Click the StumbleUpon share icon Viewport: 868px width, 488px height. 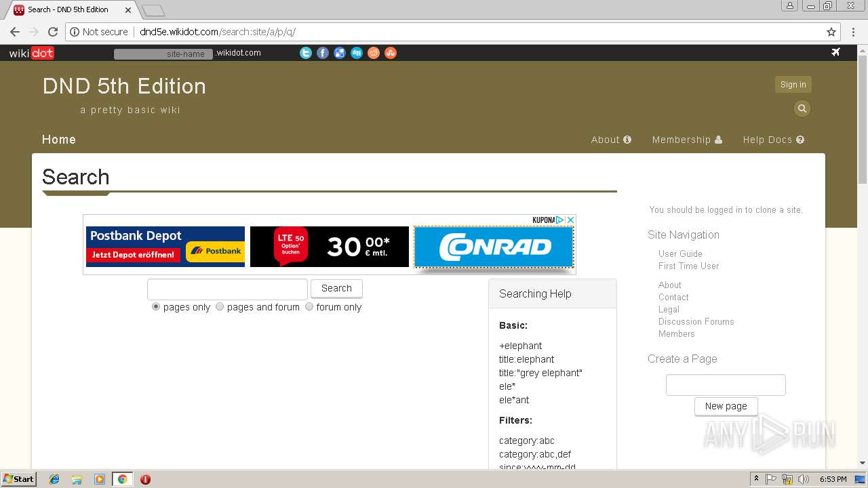coord(391,53)
